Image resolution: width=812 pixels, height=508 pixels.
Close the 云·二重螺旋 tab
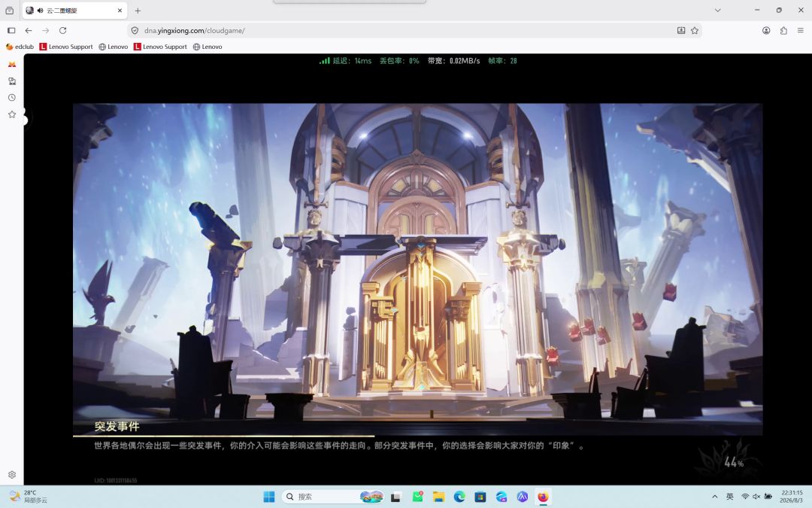(120, 11)
